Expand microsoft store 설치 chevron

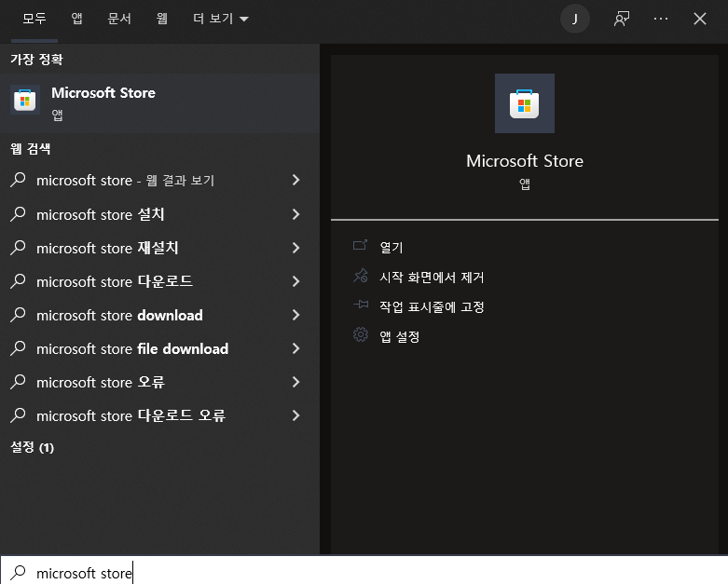coord(295,214)
